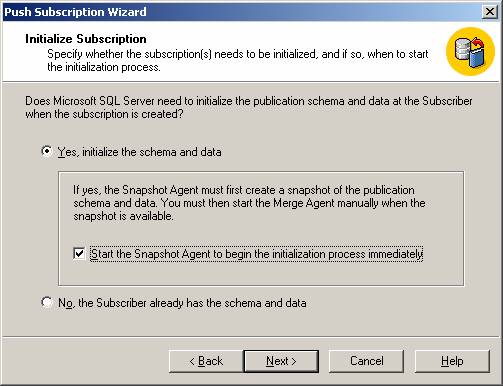Select the Yes, initialize schema radio button
503x386 pixels.
click(x=47, y=152)
